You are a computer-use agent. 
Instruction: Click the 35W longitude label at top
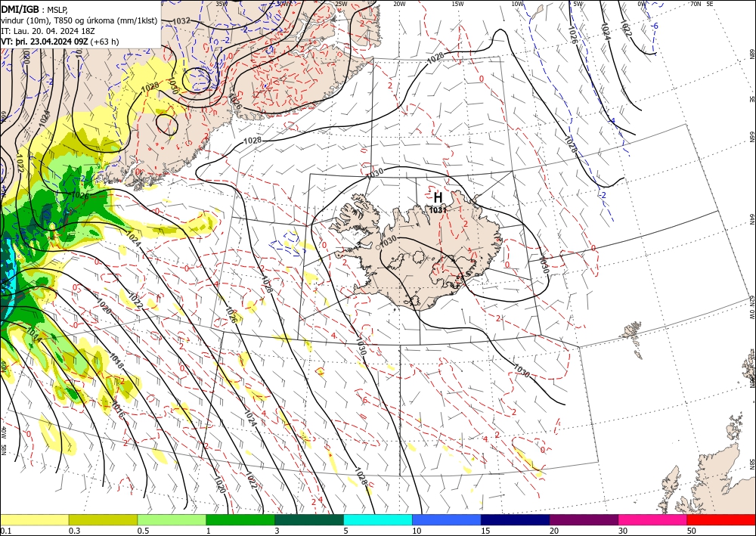click(x=222, y=4)
